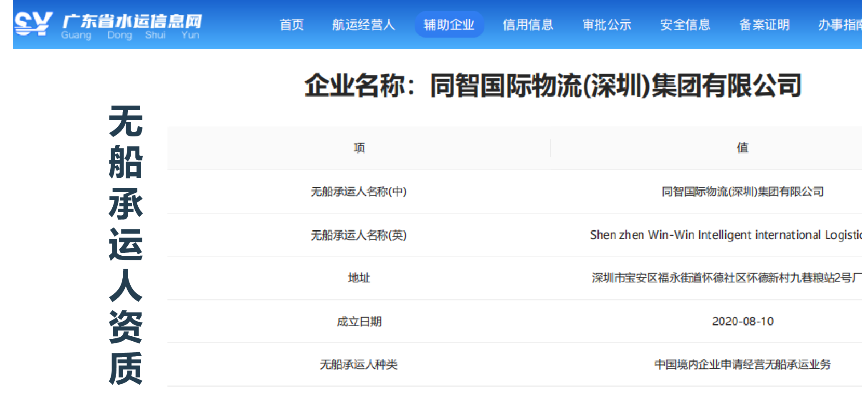Select the 深圳市宝安区福永街道 address value
Viewport: 868px width, 398px height.
(x=726, y=278)
